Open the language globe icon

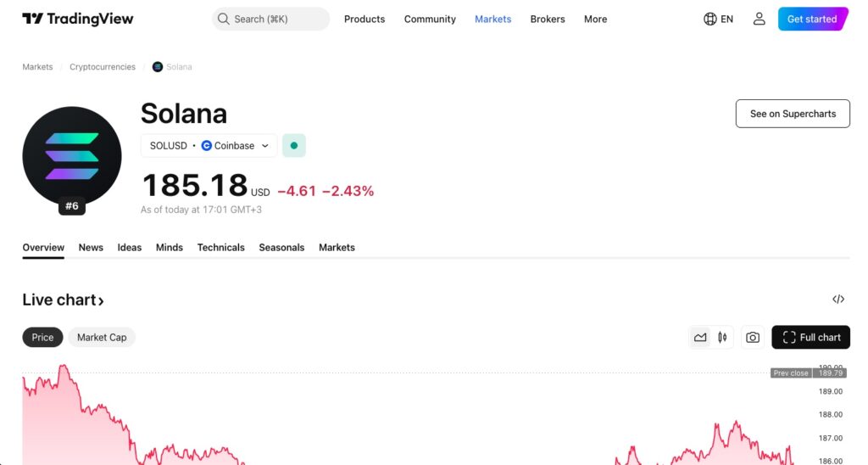point(709,19)
